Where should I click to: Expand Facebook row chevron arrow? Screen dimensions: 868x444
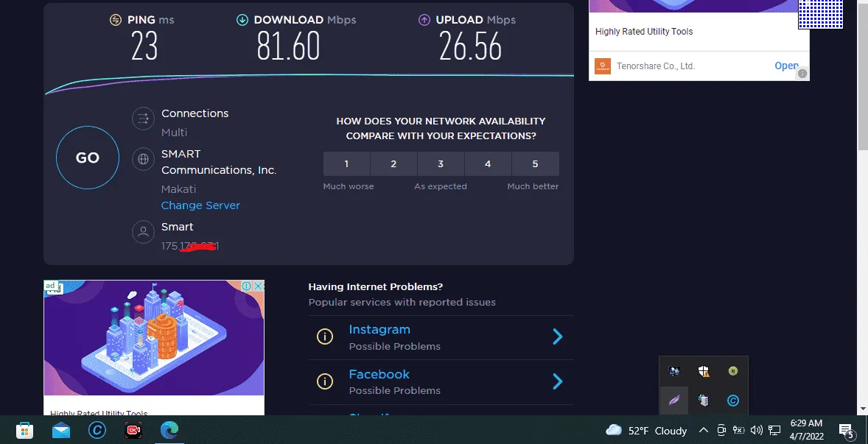558,381
